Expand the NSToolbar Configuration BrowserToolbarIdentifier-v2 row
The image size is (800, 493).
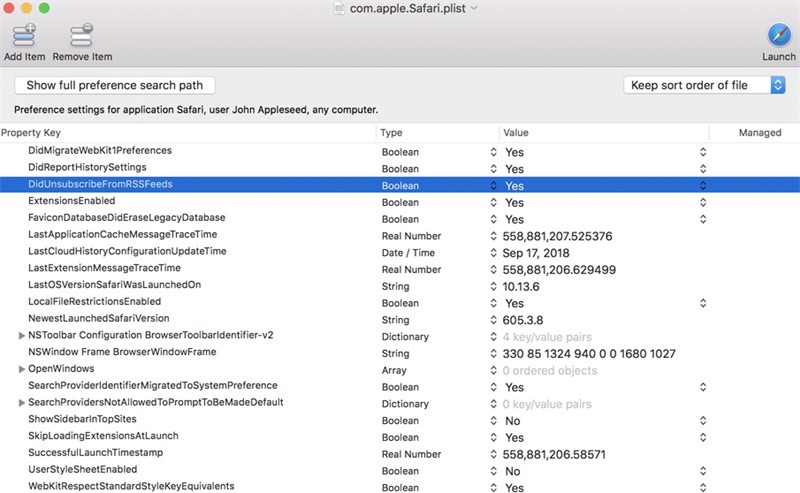pos(21,335)
